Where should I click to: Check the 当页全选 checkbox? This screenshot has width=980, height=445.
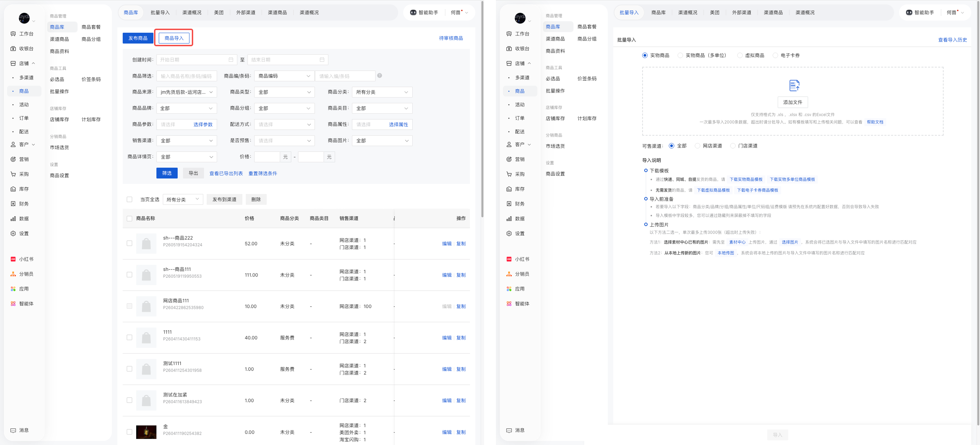[x=129, y=199]
